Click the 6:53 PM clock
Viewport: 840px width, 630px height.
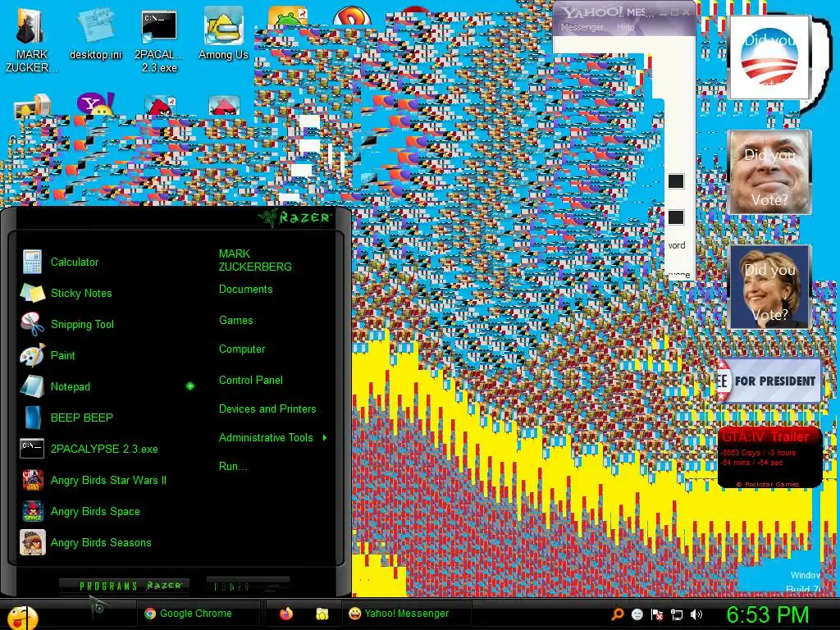tap(767, 614)
